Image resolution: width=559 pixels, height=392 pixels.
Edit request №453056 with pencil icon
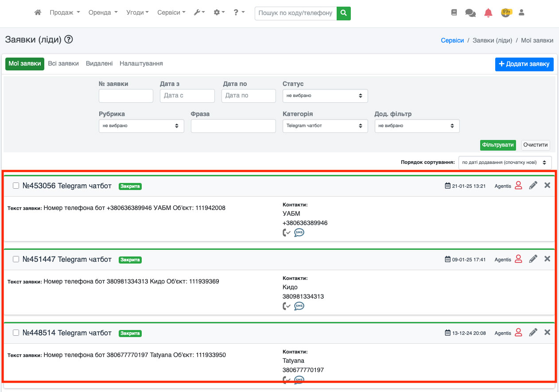coord(533,186)
